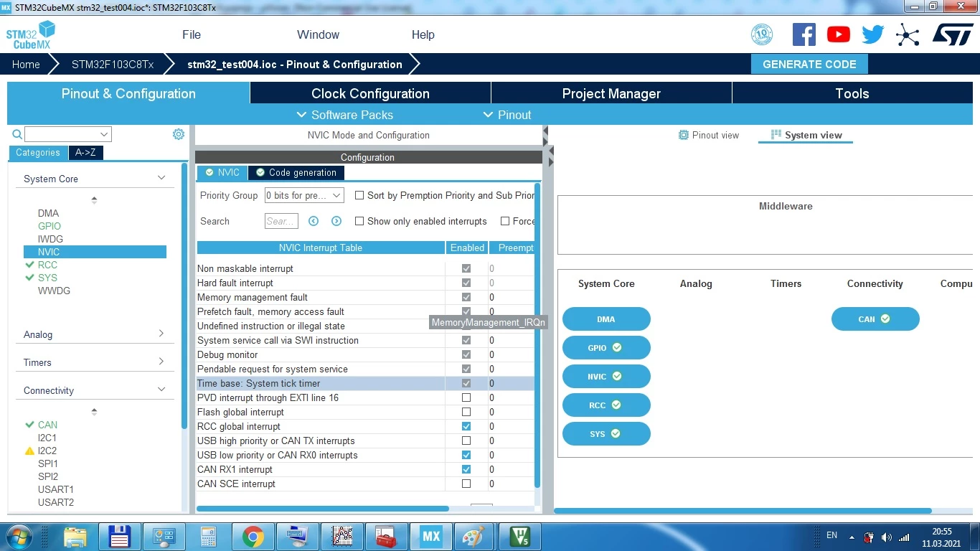
Task: Open the Facebook icon in header
Action: click(x=804, y=34)
